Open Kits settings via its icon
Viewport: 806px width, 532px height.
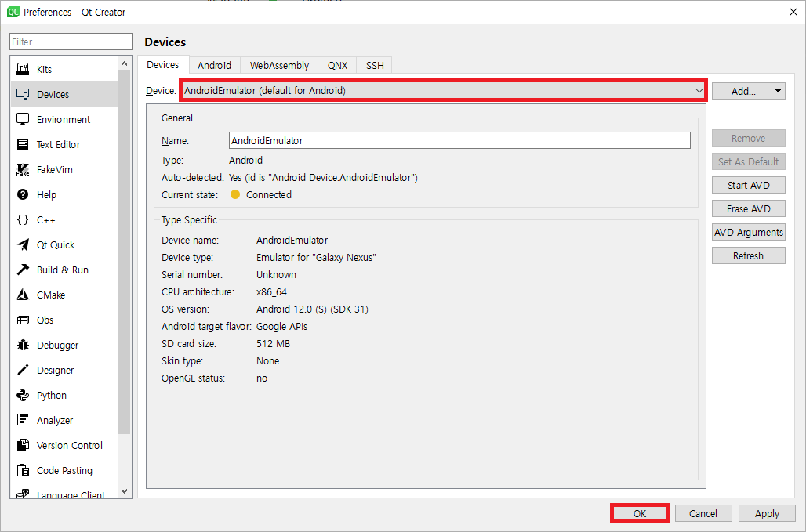click(23, 69)
